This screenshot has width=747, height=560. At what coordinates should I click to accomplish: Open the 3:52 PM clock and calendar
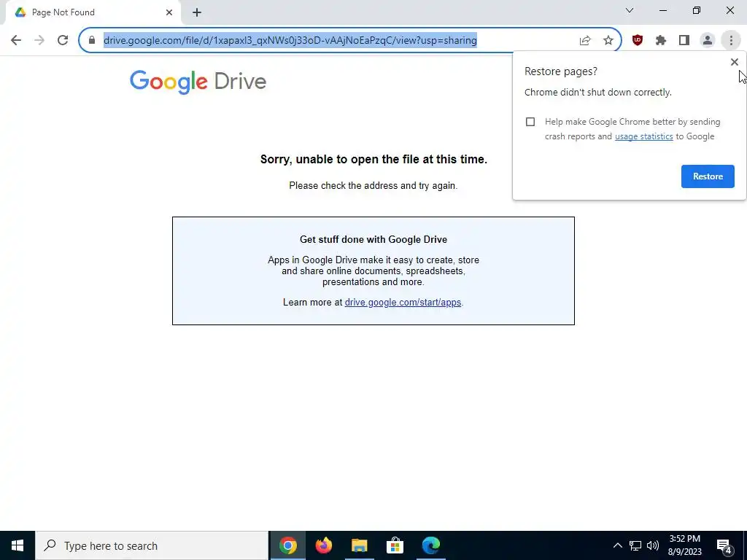point(684,545)
